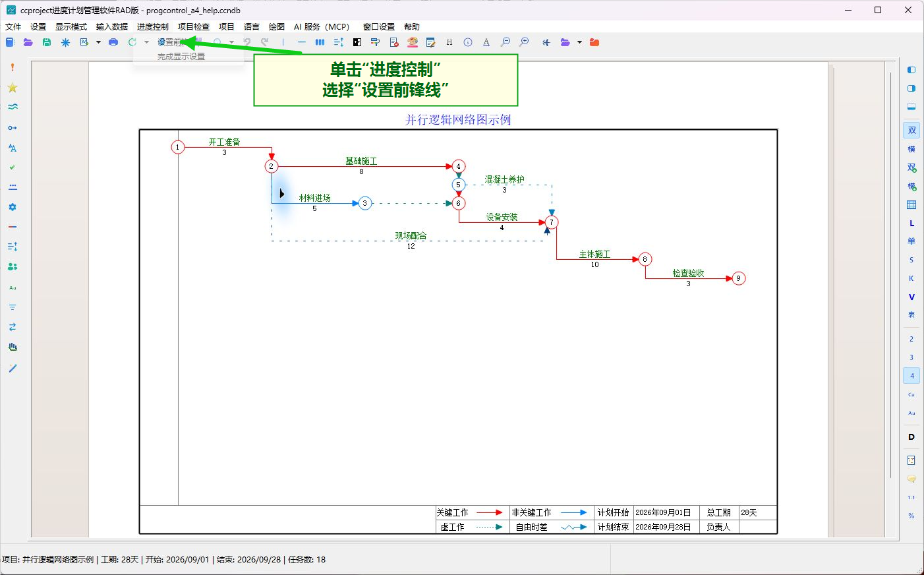
Task: Open the 文件 menu
Action: 13,27
